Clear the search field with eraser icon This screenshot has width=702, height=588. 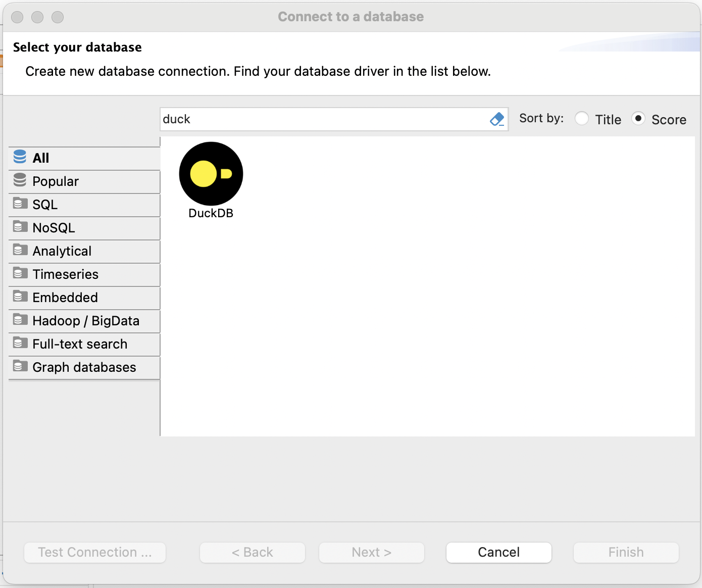pos(497,119)
